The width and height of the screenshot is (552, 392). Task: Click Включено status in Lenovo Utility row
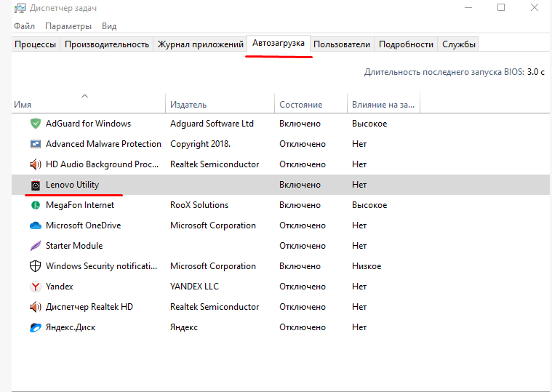300,185
